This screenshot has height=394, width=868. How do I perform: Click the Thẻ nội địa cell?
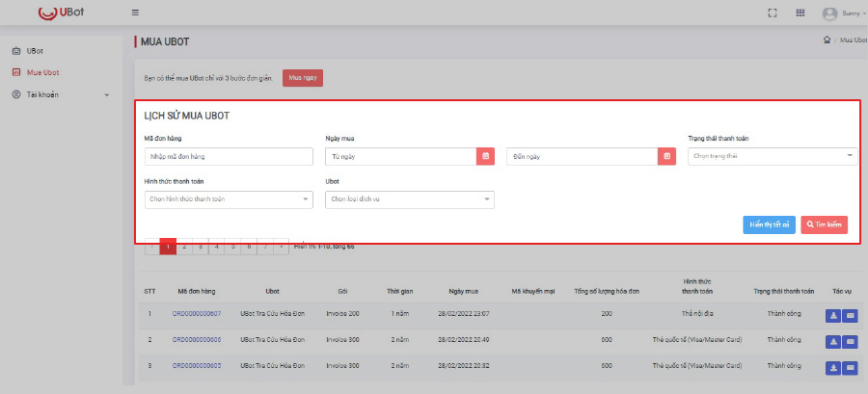697,314
